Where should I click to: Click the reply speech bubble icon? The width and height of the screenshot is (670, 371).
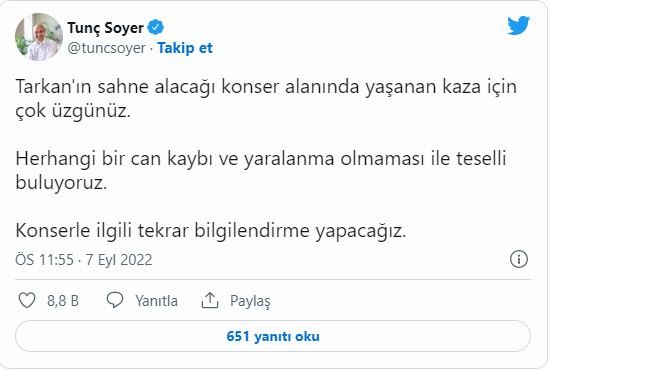pyautogui.click(x=115, y=300)
